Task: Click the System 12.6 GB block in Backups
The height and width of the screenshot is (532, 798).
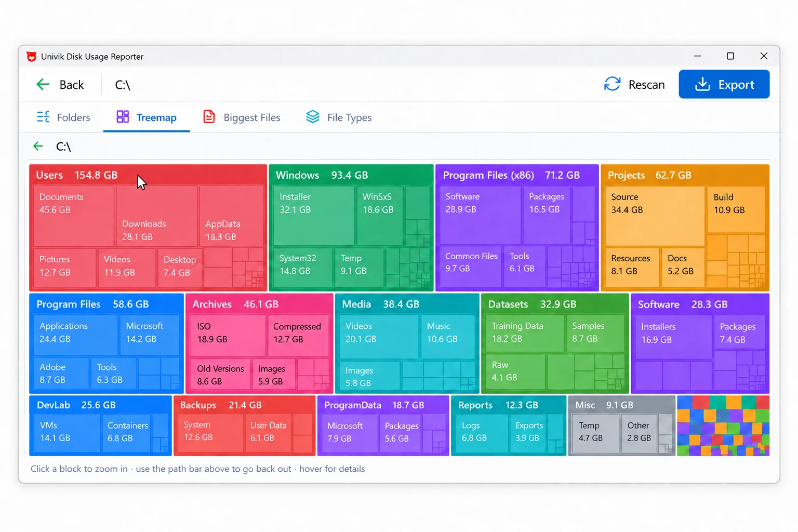Action: pyautogui.click(x=211, y=432)
